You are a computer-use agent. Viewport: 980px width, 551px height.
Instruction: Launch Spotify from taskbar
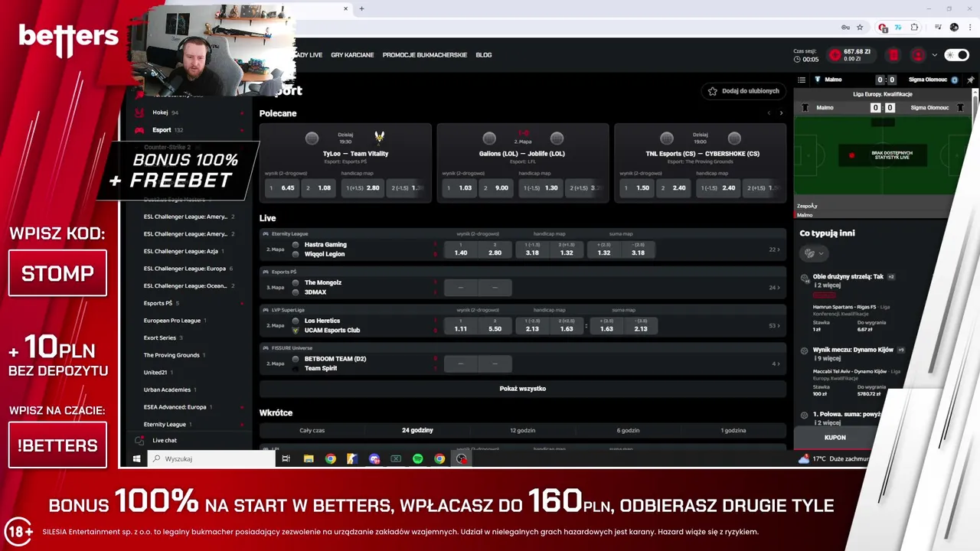[417, 458]
